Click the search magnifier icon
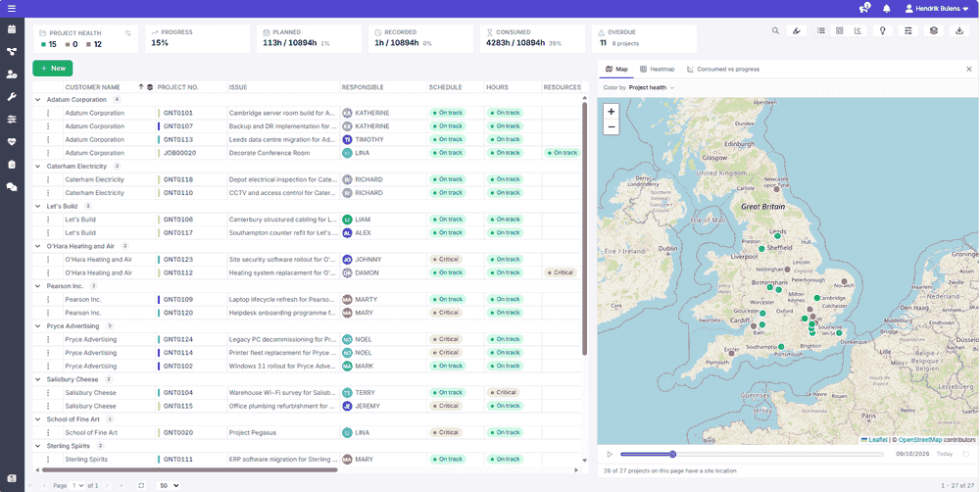This screenshot has height=492, width=980. coord(775,30)
